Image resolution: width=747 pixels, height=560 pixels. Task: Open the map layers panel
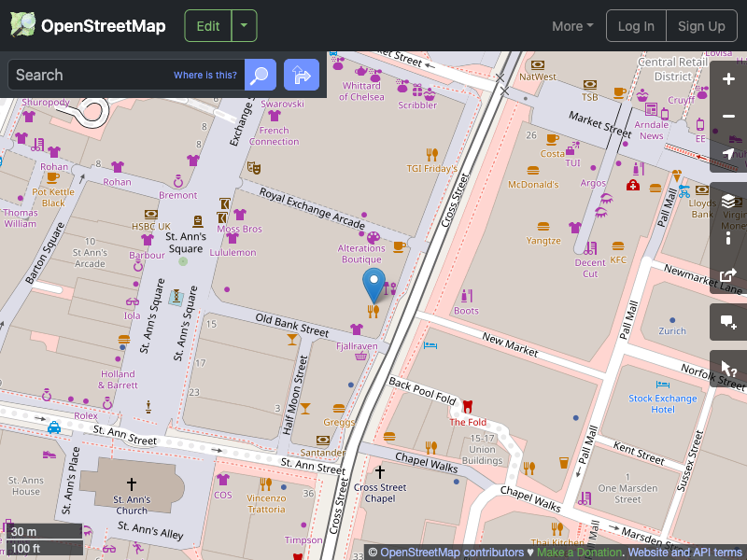pos(728,200)
